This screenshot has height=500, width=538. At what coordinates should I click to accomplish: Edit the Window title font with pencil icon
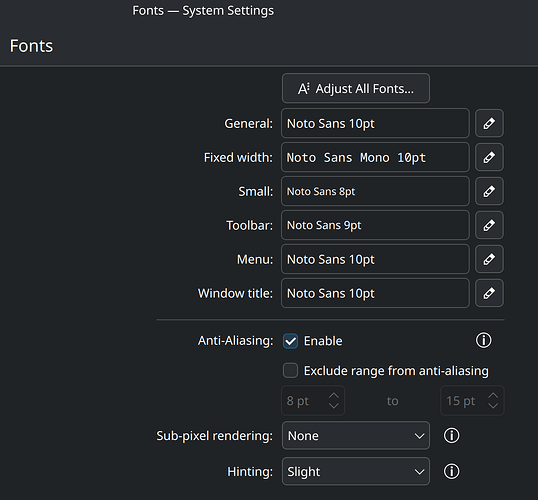point(489,293)
